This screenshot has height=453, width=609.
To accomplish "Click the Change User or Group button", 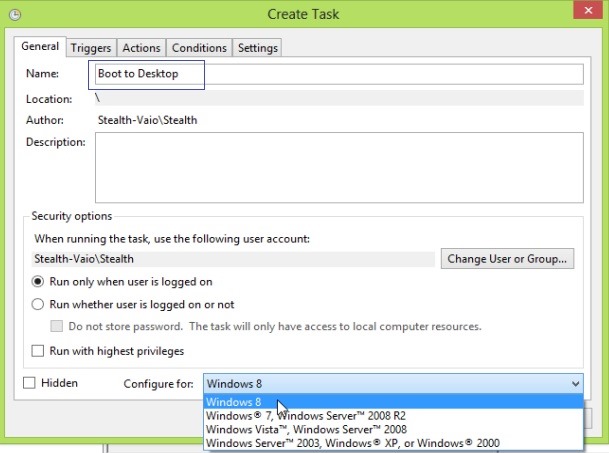I will pyautogui.click(x=507, y=259).
